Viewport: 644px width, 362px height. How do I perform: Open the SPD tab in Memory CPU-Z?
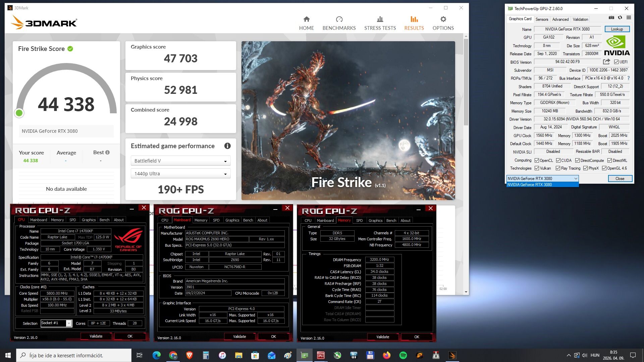coord(359,221)
